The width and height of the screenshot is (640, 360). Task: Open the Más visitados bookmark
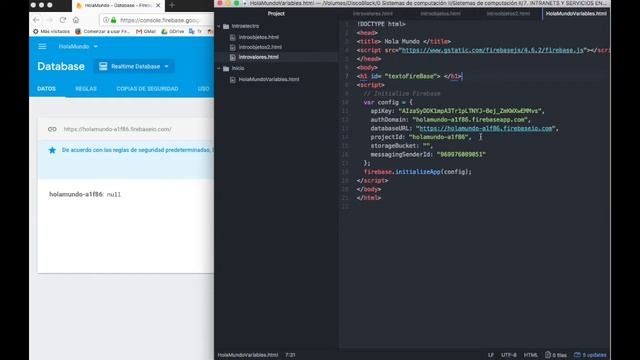click(x=51, y=31)
